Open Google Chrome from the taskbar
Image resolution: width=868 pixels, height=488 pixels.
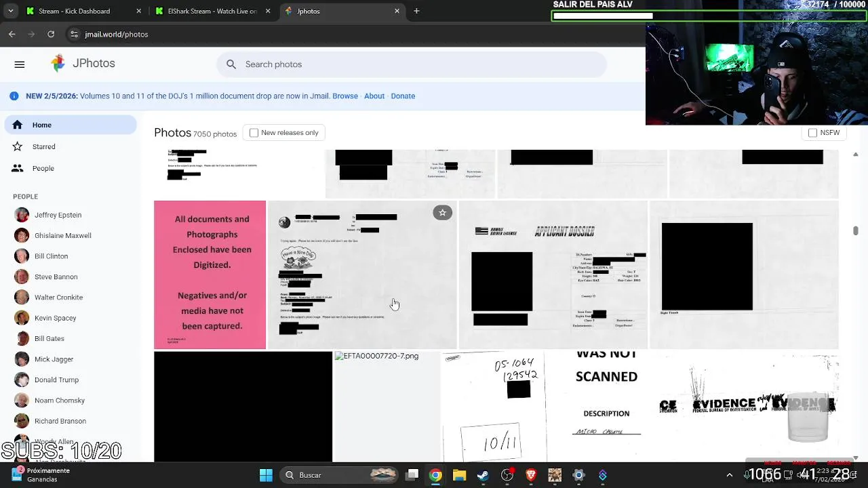435,475
